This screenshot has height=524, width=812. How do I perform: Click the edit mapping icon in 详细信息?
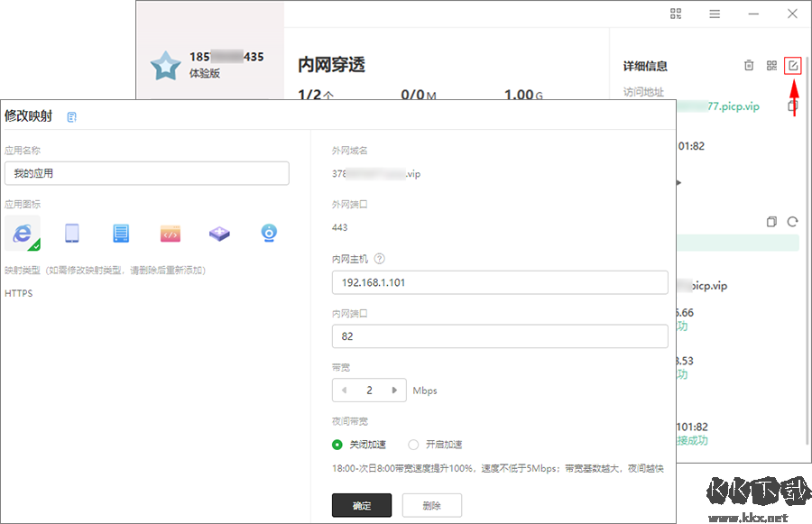pos(793,65)
